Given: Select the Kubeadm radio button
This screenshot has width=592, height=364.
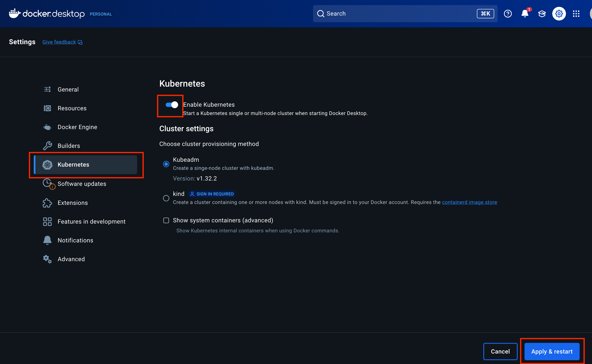Looking at the screenshot, I should (x=166, y=164).
